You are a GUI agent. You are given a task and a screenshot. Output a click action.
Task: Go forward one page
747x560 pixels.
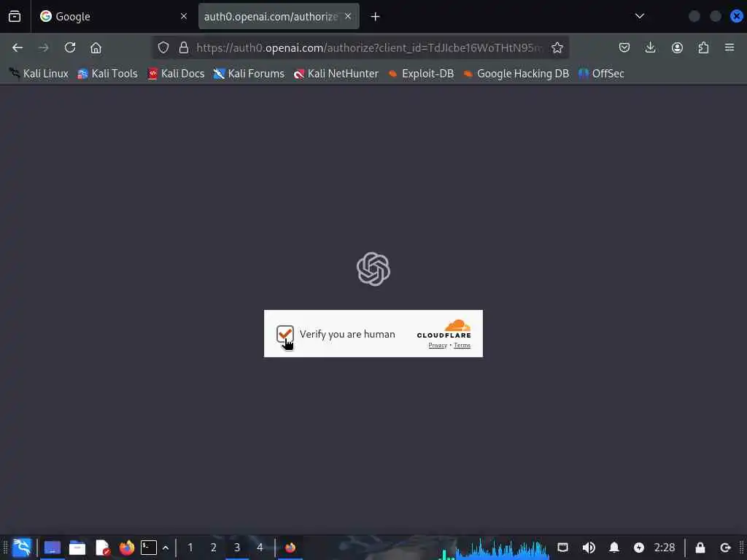click(x=43, y=47)
